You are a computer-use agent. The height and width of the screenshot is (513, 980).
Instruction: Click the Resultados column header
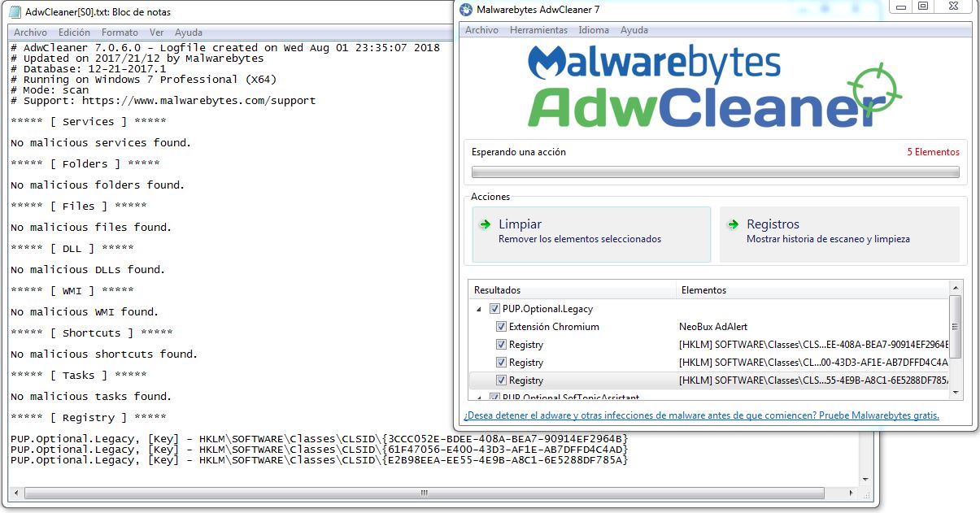point(572,289)
